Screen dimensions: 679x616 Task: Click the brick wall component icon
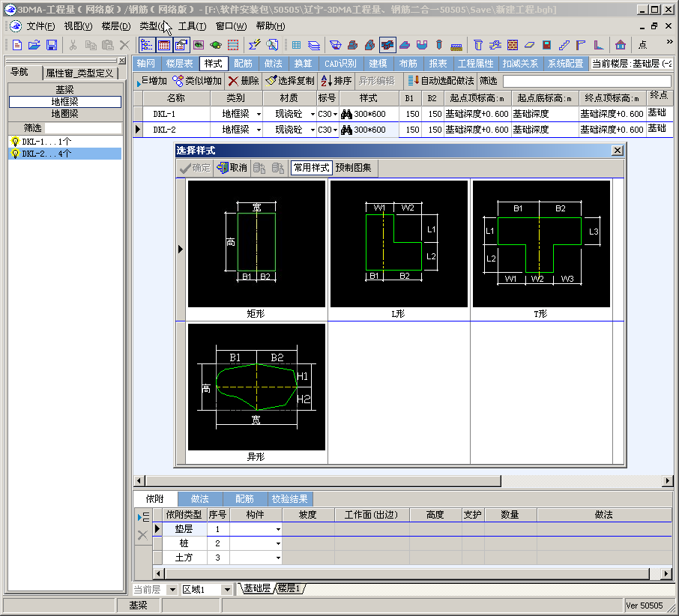coord(513,45)
